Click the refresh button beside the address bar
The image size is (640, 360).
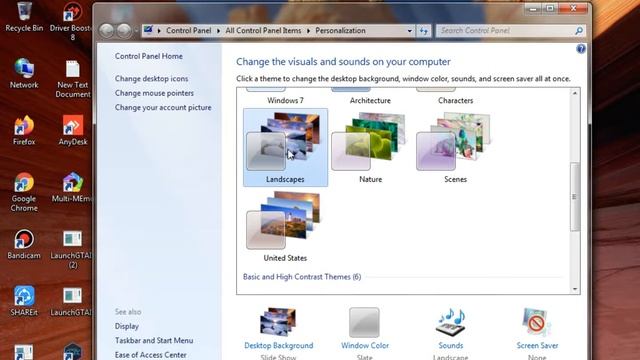424,31
